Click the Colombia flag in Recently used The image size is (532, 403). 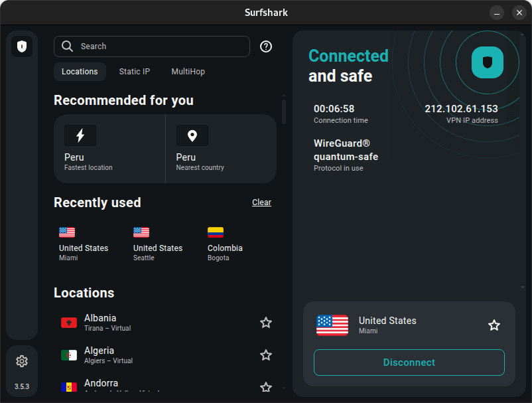pyautogui.click(x=216, y=232)
